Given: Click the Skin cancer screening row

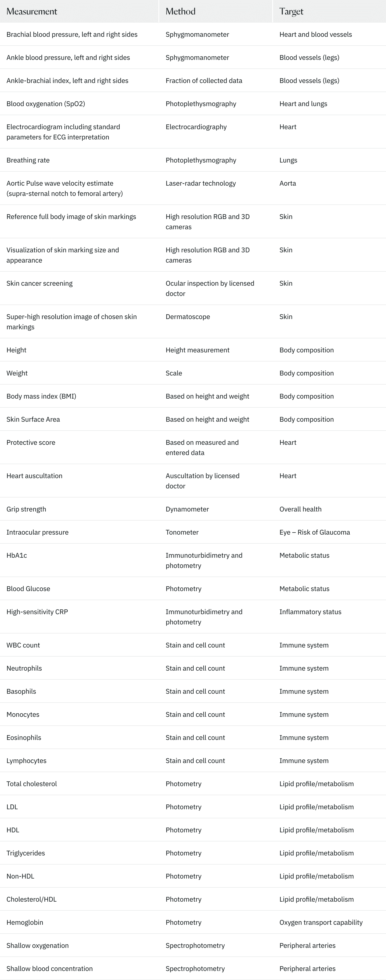Looking at the screenshot, I should (x=40, y=283).
